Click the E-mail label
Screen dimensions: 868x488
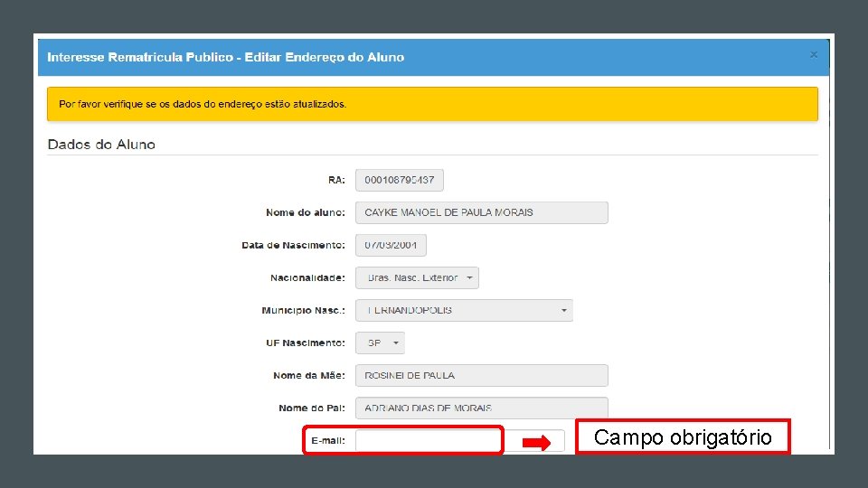tap(327, 440)
